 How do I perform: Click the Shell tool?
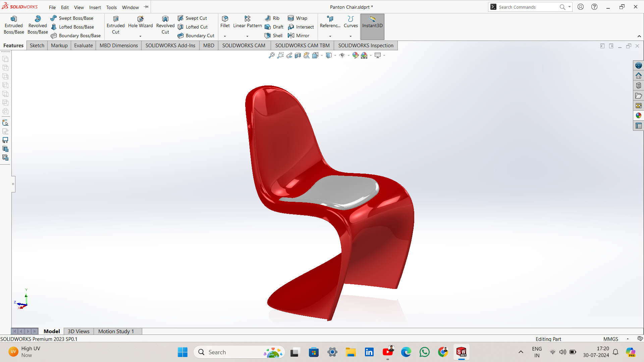tap(273, 36)
